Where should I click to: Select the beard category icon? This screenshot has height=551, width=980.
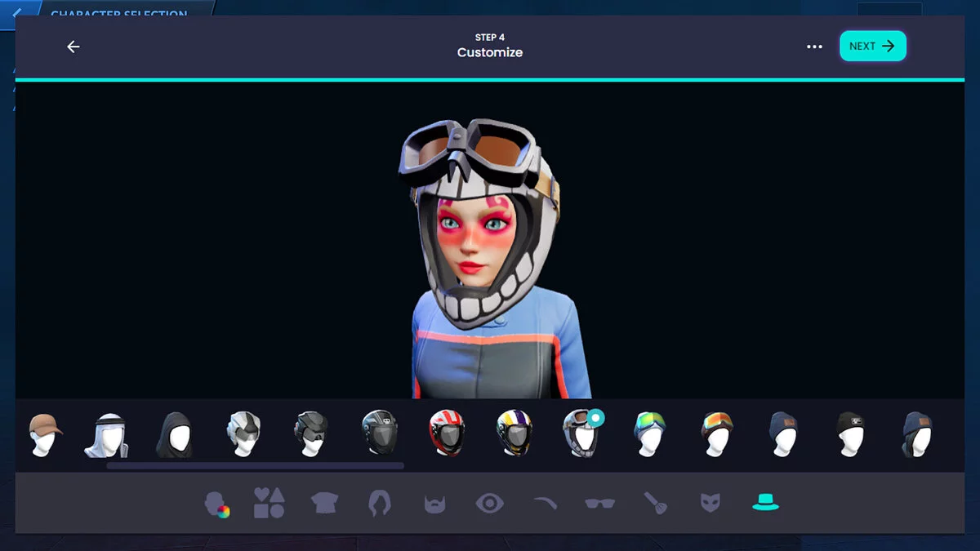point(434,502)
